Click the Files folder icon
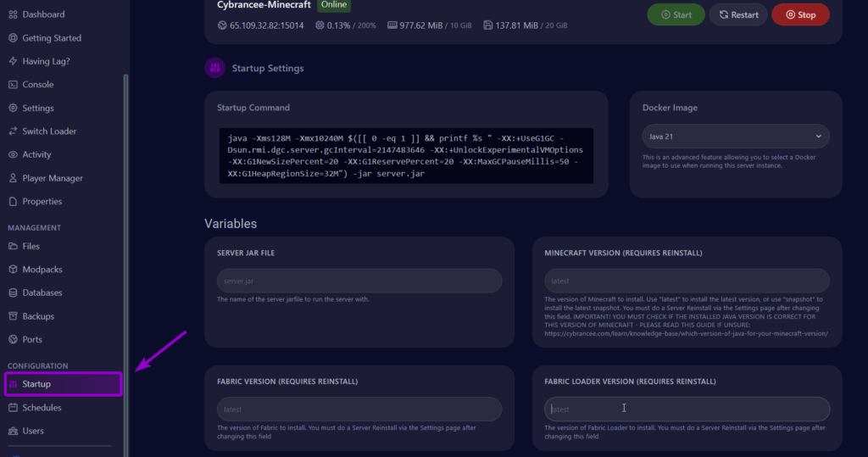 (x=13, y=246)
